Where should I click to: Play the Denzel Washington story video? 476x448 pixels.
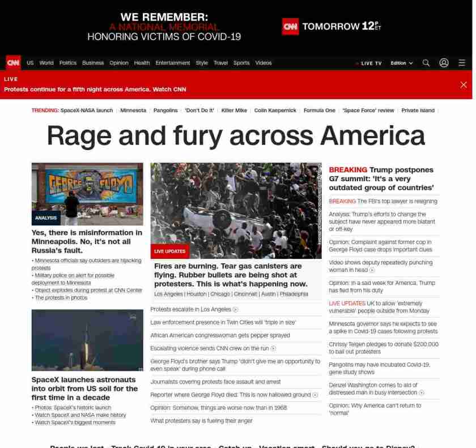pyautogui.click(x=421, y=392)
